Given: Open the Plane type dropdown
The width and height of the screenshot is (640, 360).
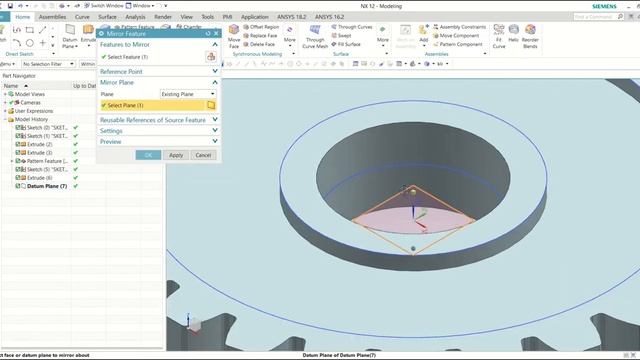Looking at the screenshot, I should pyautogui.click(x=188, y=94).
